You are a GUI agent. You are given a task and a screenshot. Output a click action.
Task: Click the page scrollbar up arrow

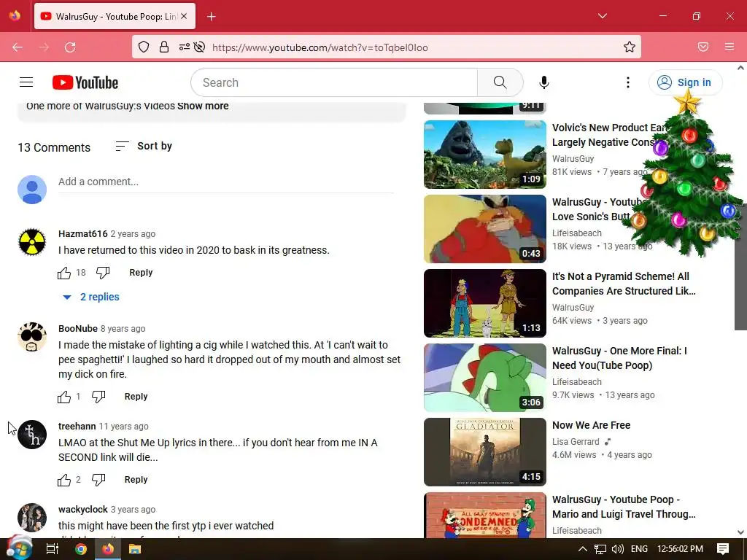pyautogui.click(x=740, y=68)
